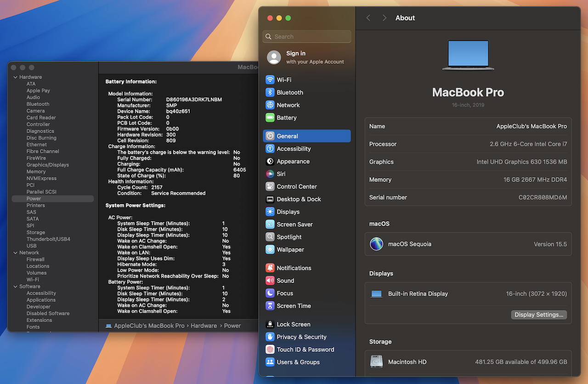Open Wallpaper settings icon
Viewport: 588px width, 384px height.
click(x=270, y=250)
